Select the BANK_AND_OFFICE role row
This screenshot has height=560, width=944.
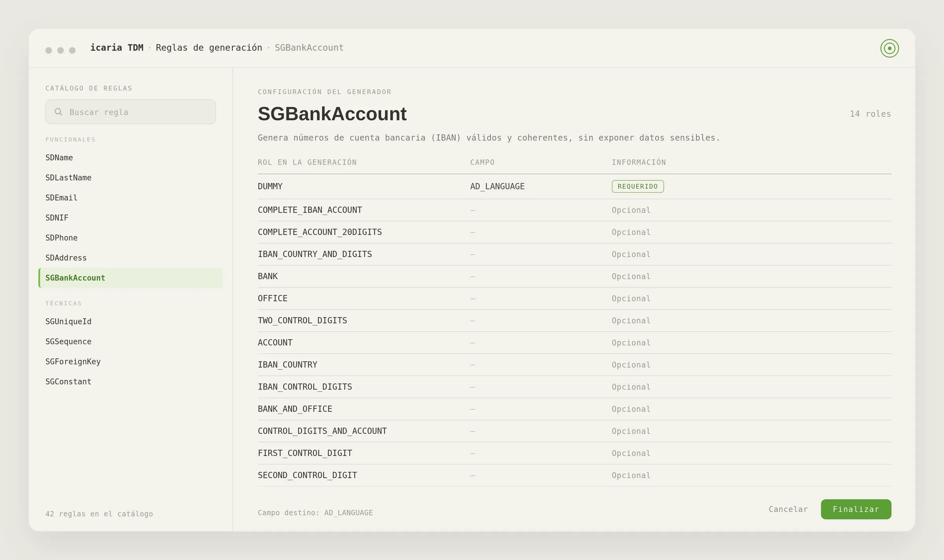574,409
